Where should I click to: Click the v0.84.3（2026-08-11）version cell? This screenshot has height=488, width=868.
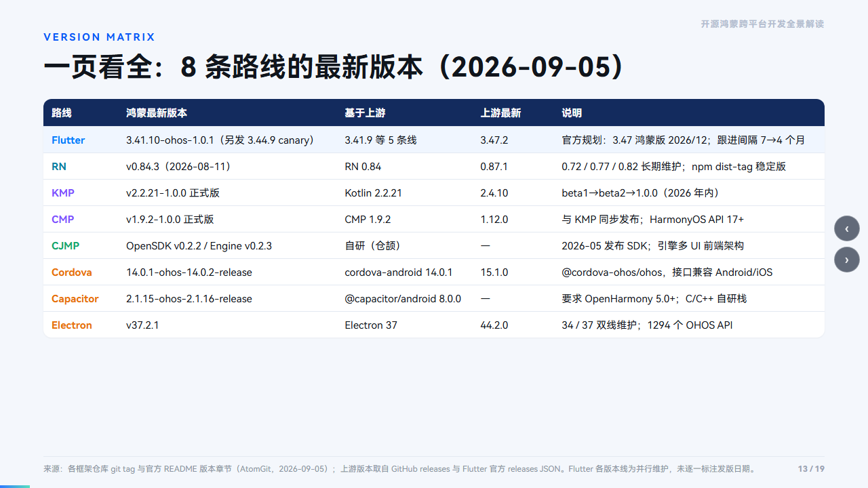pos(180,167)
